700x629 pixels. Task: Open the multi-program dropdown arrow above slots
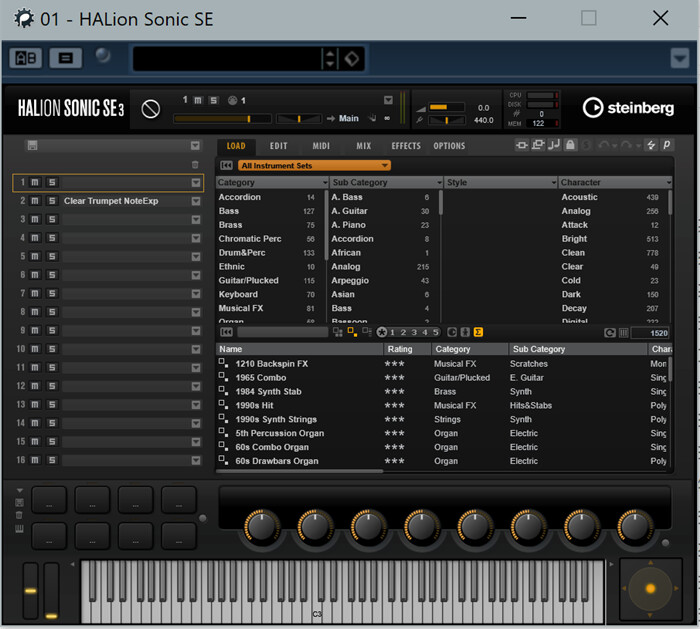pos(195,146)
